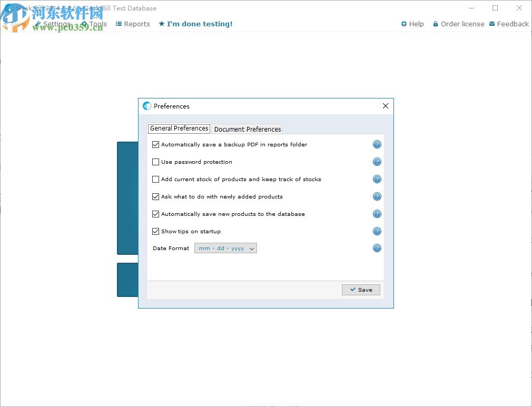Image resolution: width=532 pixels, height=407 pixels.
Task: Close the Sleek Bill main window
Action: tap(519, 8)
